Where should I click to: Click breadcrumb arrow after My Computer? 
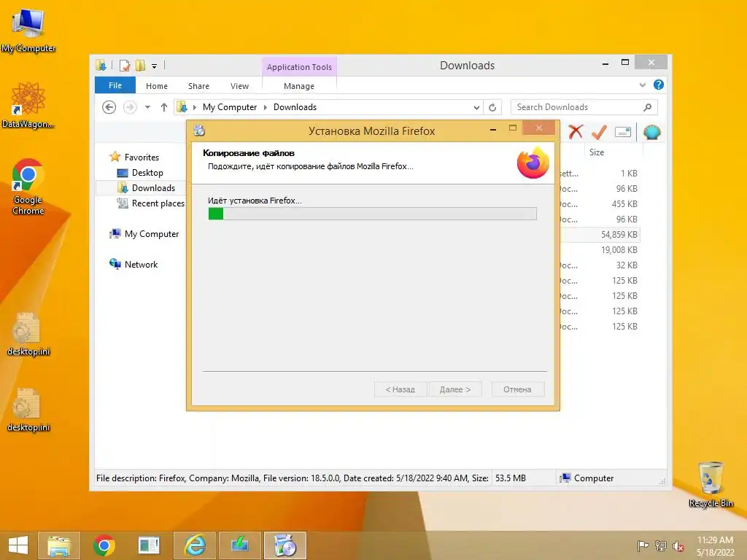(266, 107)
